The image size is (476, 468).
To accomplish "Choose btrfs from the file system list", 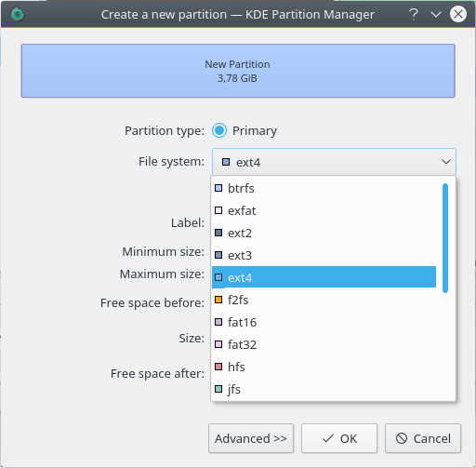I will pos(324,188).
